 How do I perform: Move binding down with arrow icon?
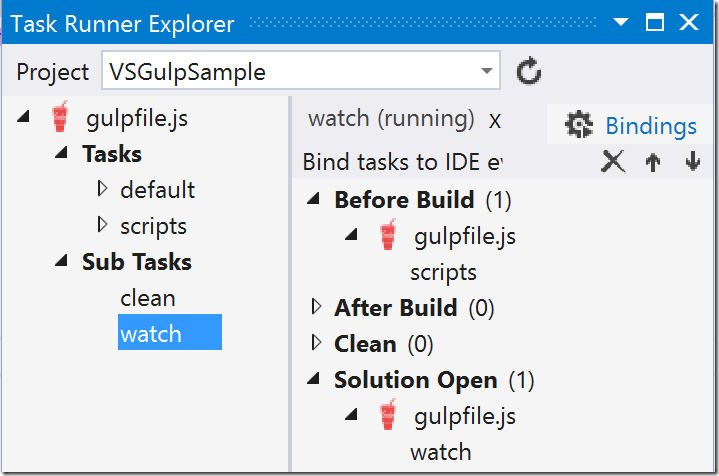(692, 161)
